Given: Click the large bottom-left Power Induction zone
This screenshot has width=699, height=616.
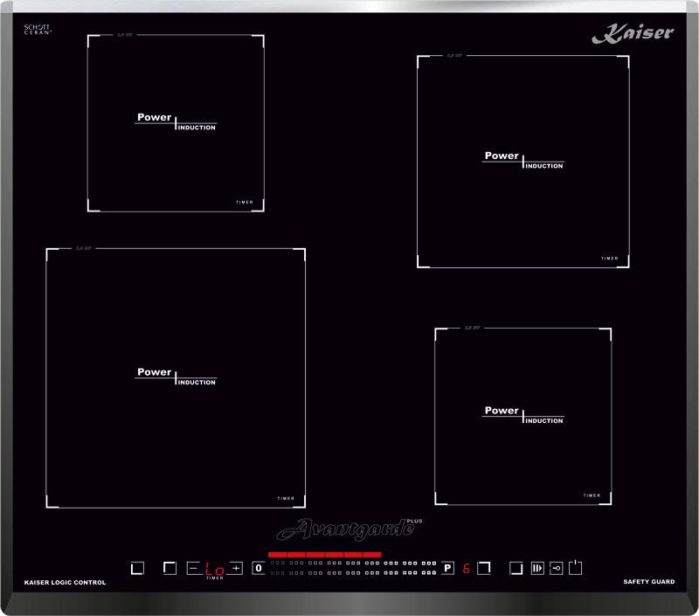Looking at the screenshot, I should pyautogui.click(x=176, y=377).
